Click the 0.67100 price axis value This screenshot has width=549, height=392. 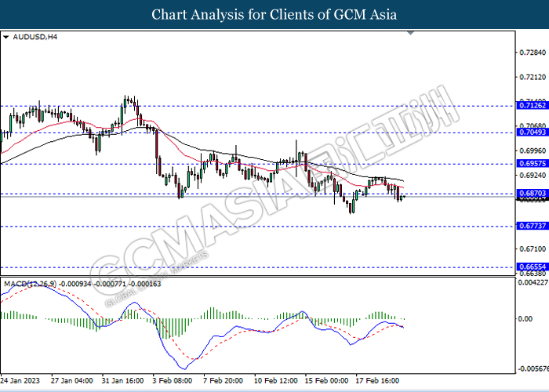(x=533, y=249)
